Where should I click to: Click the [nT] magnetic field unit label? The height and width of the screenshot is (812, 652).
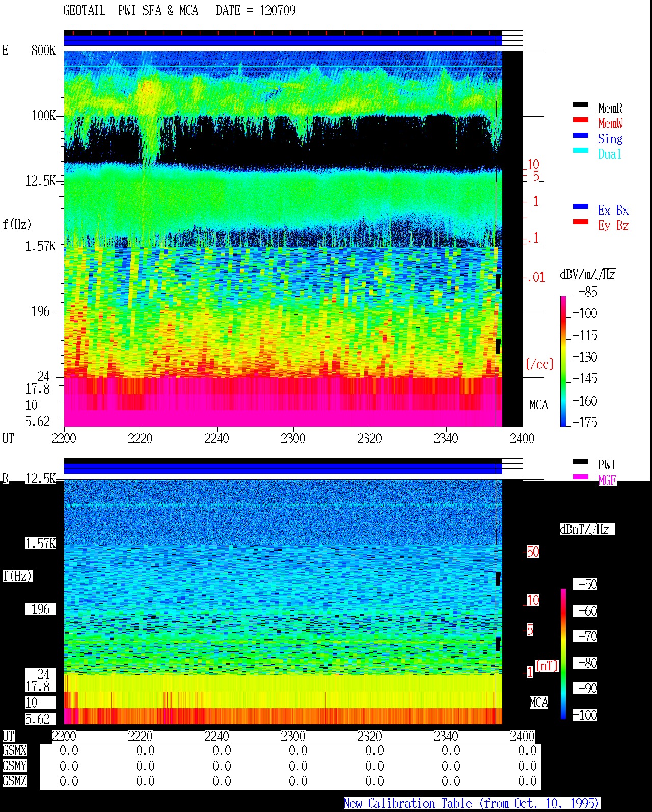[x=547, y=666]
